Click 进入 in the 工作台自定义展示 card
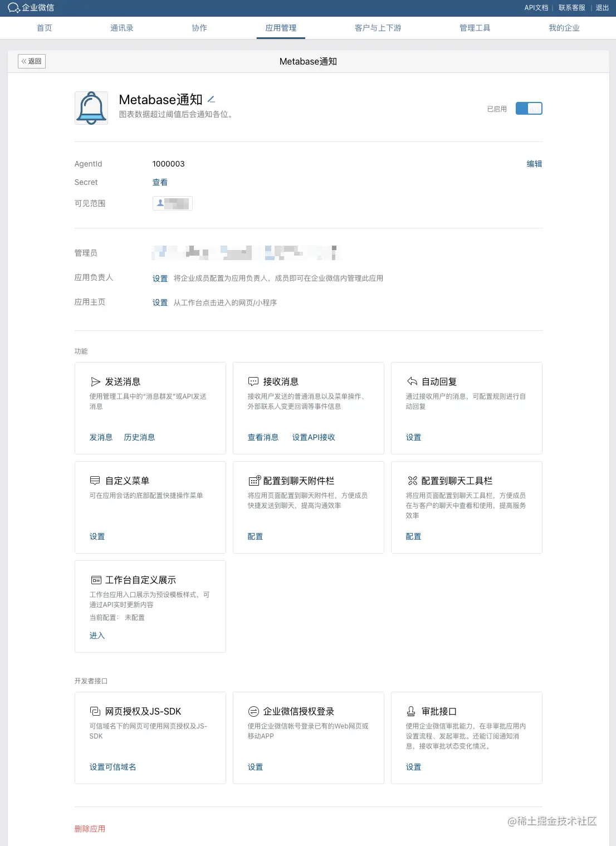Viewport: 616px width, 846px height. (x=97, y=635)
